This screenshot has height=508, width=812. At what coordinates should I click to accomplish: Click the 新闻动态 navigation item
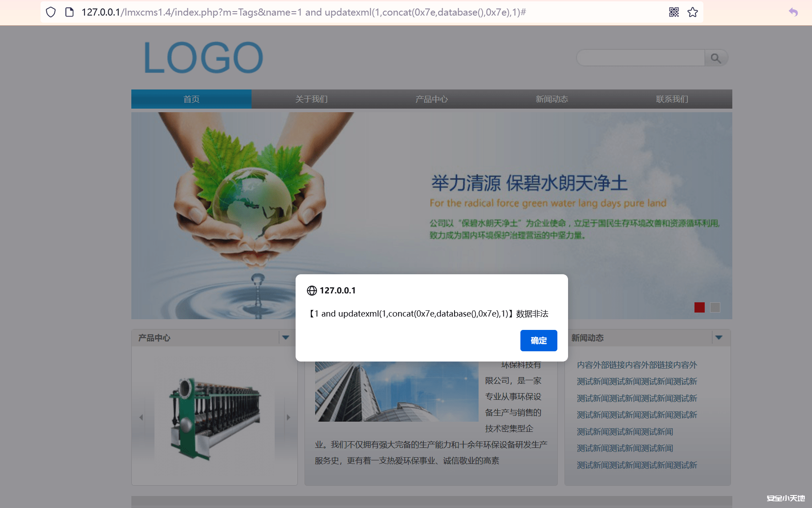point(552,99)
